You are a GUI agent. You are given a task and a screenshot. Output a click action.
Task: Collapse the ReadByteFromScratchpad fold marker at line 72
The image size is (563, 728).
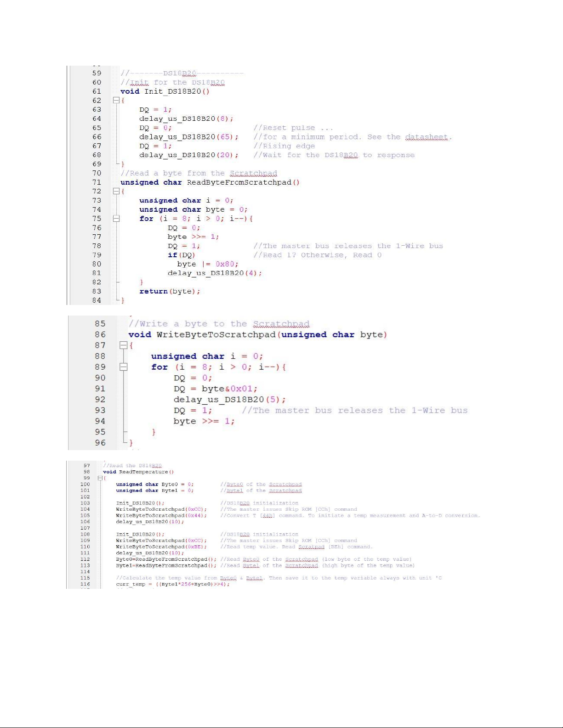click(x=116, y=192)
